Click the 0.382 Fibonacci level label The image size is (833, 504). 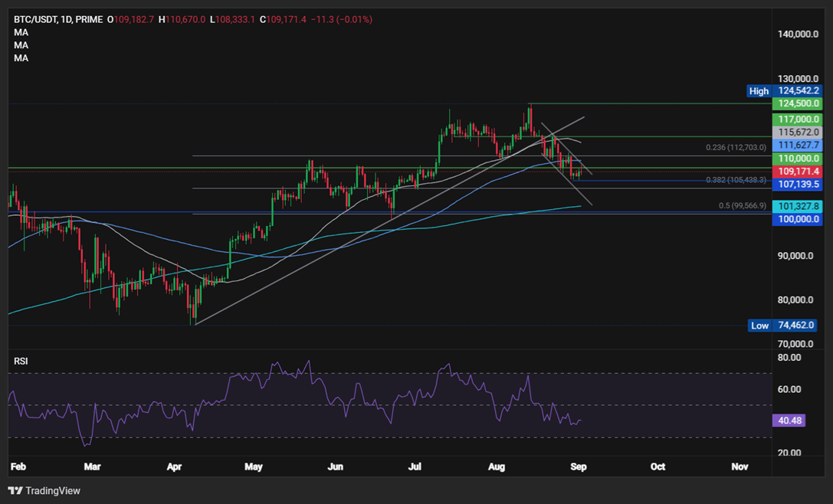(x=736, y=180)
